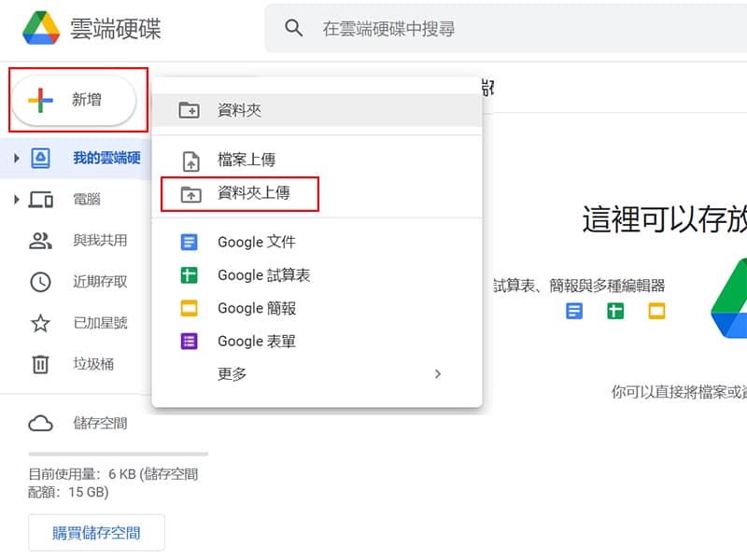
Task: Click the colorful plus icon in 新增
Action: click(x=40, y=100)
